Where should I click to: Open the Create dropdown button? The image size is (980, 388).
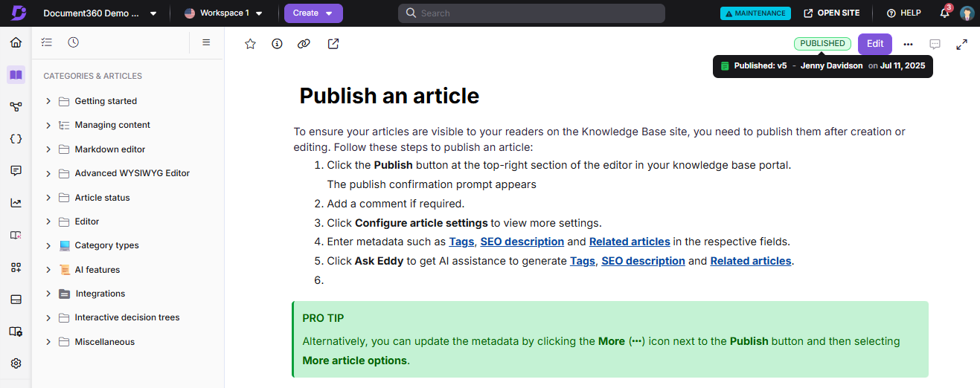(313, 13)
